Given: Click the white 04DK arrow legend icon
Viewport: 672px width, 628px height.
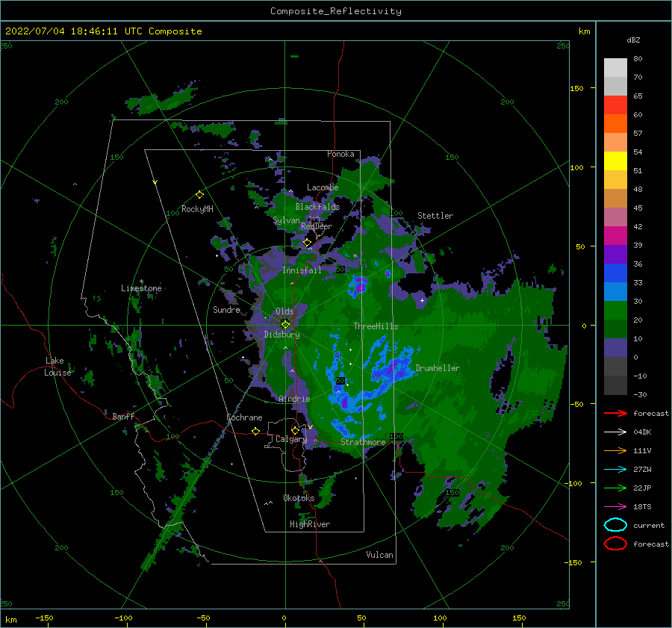Looking at the screenshot, I should (x=615, y=432).
